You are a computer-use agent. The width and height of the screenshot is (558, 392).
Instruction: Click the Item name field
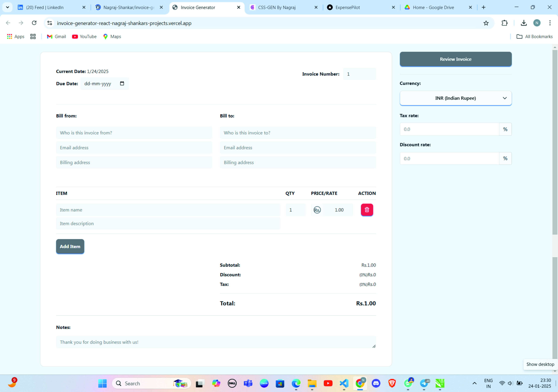pyautogui.click(x=168, y=210)
